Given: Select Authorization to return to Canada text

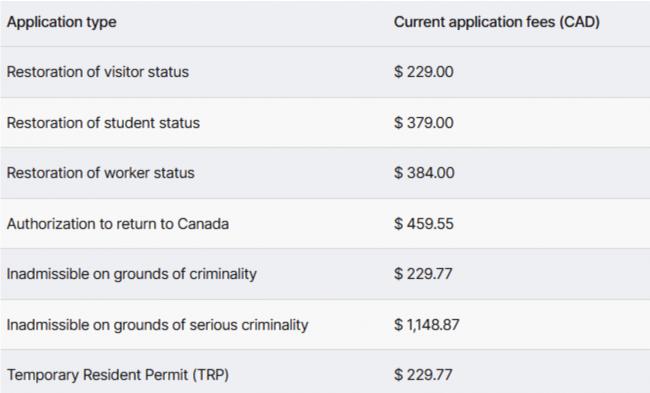Looking at the screenshot, I should [x=118, y=224].
